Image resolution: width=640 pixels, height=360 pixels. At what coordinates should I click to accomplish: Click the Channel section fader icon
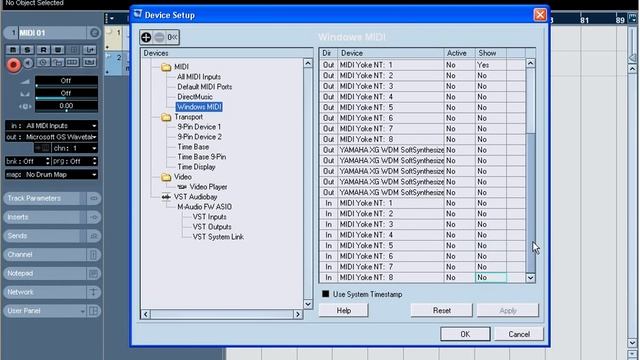point(93,255)
